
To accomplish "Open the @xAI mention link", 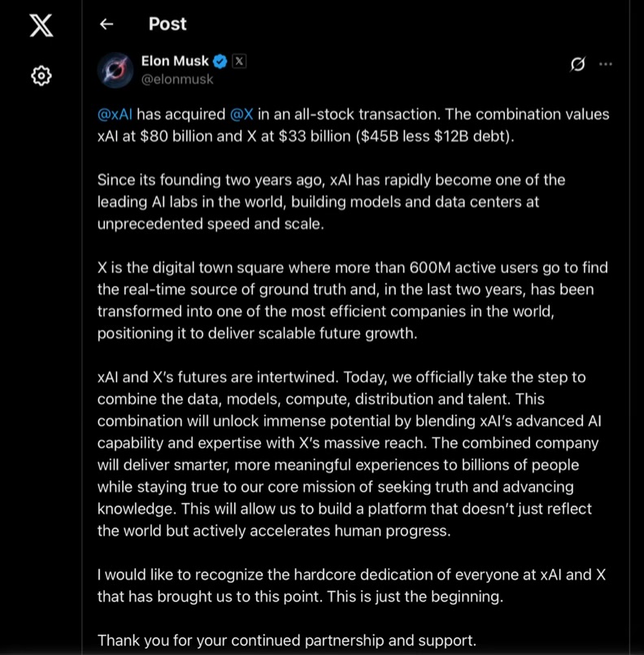I will 115,115.
